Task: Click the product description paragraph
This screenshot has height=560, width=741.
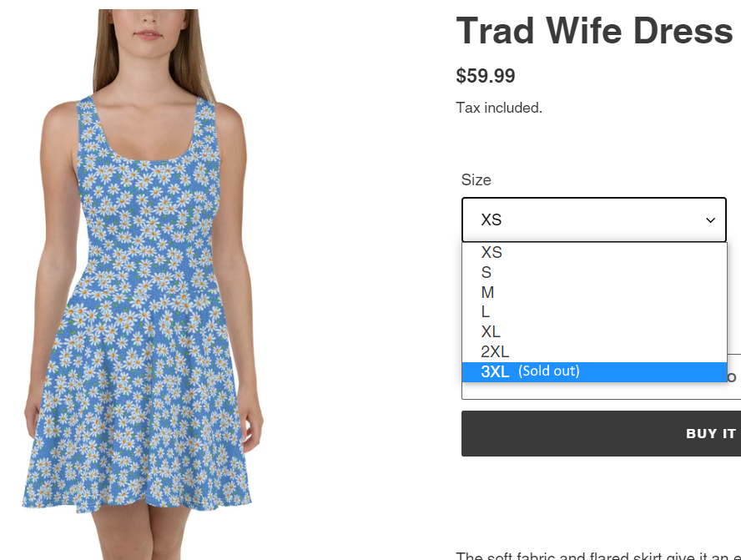Action: point(598,556)
